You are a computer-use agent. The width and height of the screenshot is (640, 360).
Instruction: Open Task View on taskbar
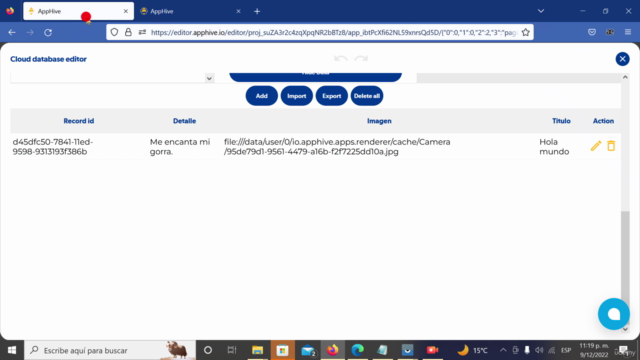(x=232, y=350)
